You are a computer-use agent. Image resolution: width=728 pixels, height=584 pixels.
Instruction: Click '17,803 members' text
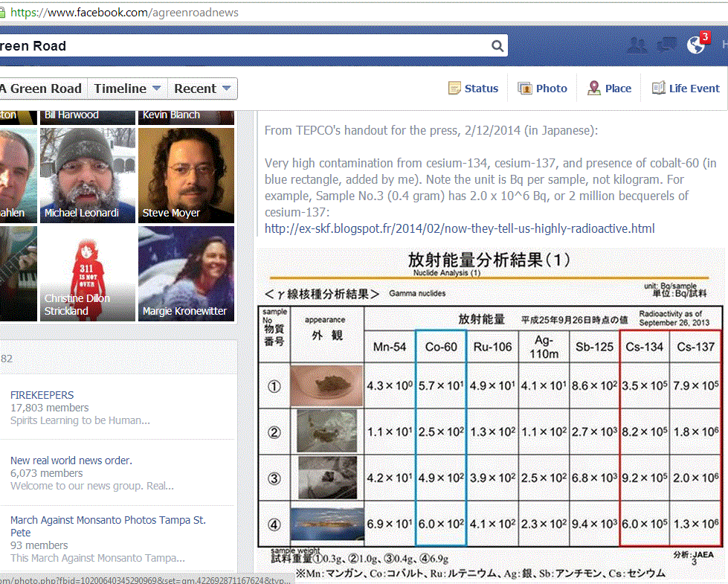pyautogui.click(x=49, y=408)
